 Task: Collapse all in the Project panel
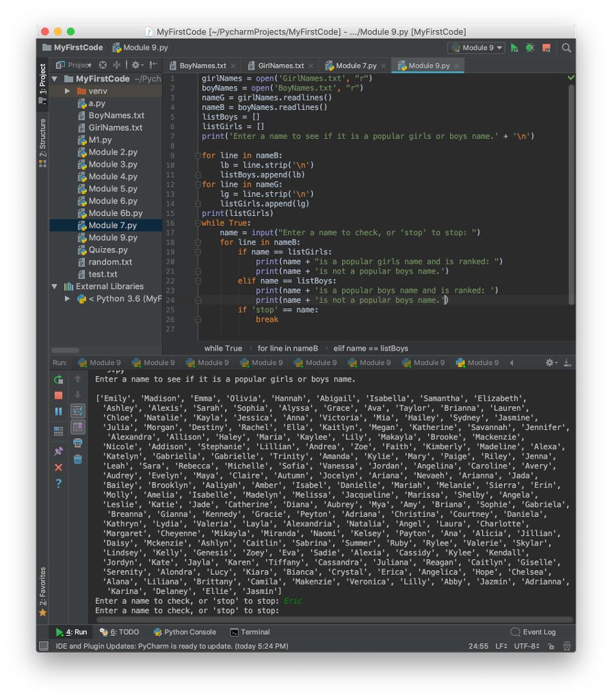click(117, 65)
